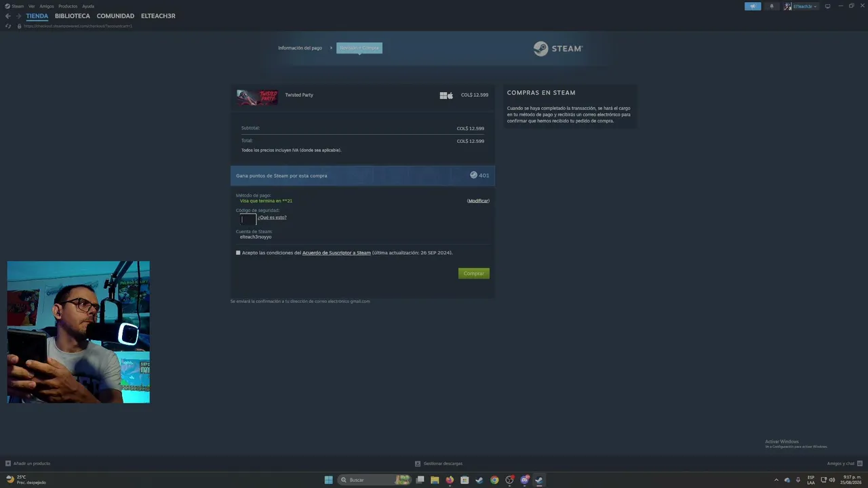The image size is (868, 488).
Task: Click the Modificar payment method link
Action: (478, 201)
